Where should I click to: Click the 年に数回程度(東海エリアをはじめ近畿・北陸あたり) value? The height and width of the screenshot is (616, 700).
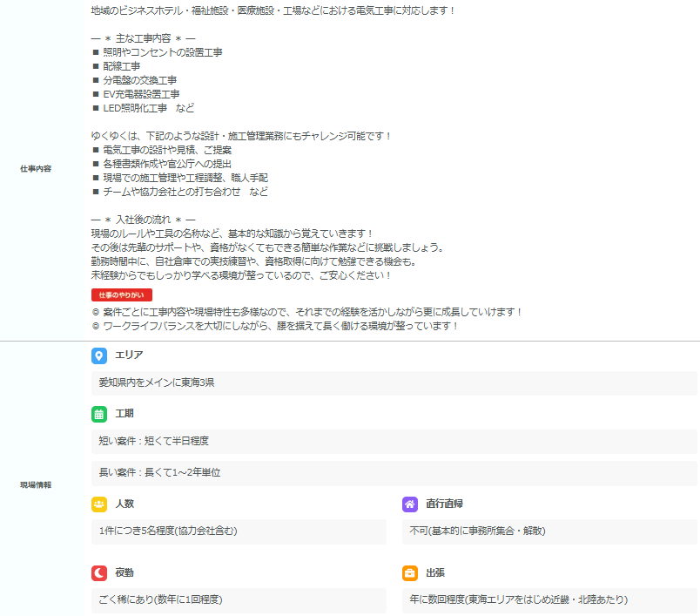[549, 600]
